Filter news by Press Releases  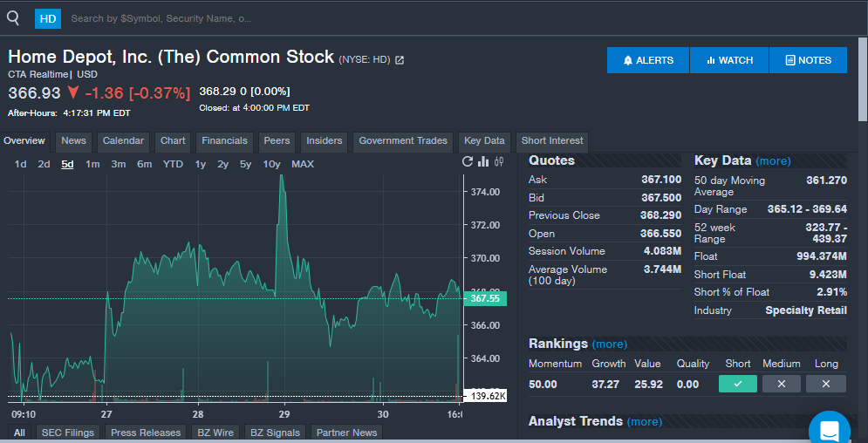[x=146, y=433]
